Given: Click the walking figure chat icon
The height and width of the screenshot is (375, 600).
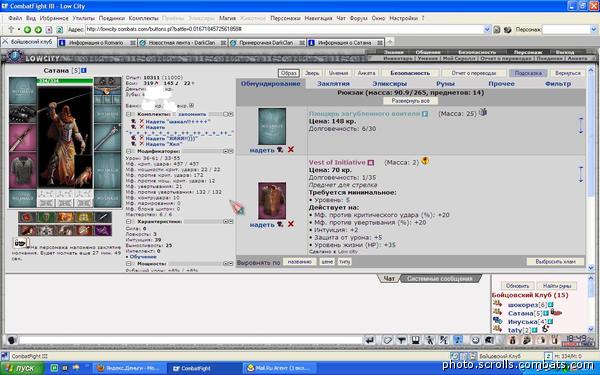Looking at the screenshot, I should [x=430, y=340].
